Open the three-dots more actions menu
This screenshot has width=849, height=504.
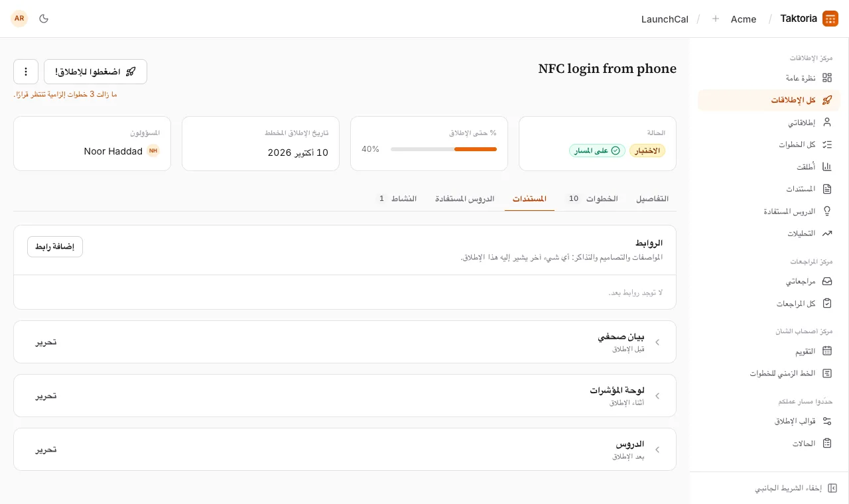(x=26, y=72)
